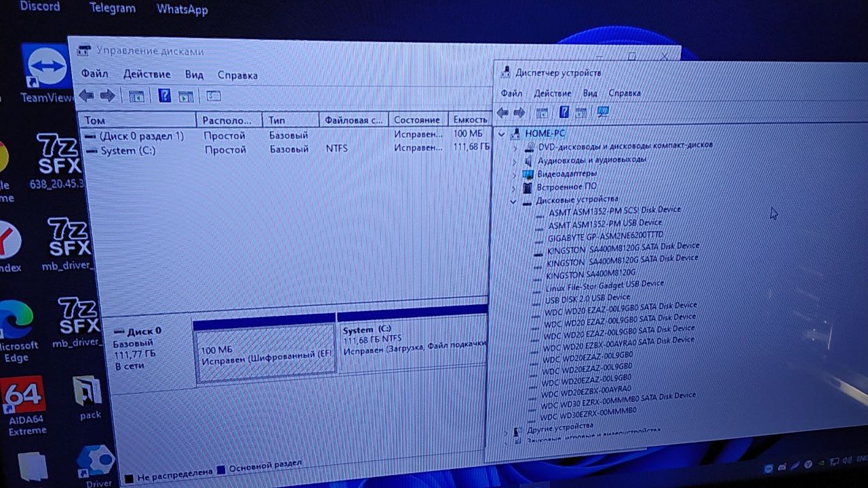Select AIDA64 Extreme desktop icon

click(x=24, y=407)
